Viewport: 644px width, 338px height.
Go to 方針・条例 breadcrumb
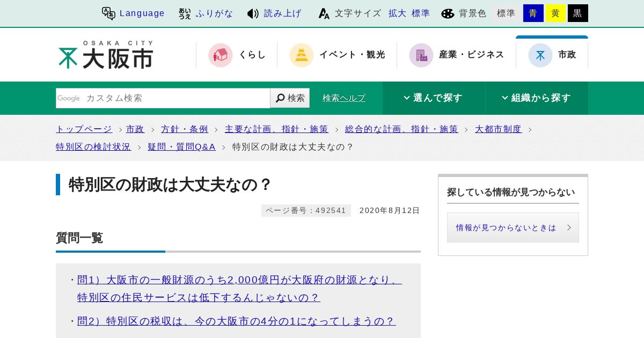tap(184, 129)
